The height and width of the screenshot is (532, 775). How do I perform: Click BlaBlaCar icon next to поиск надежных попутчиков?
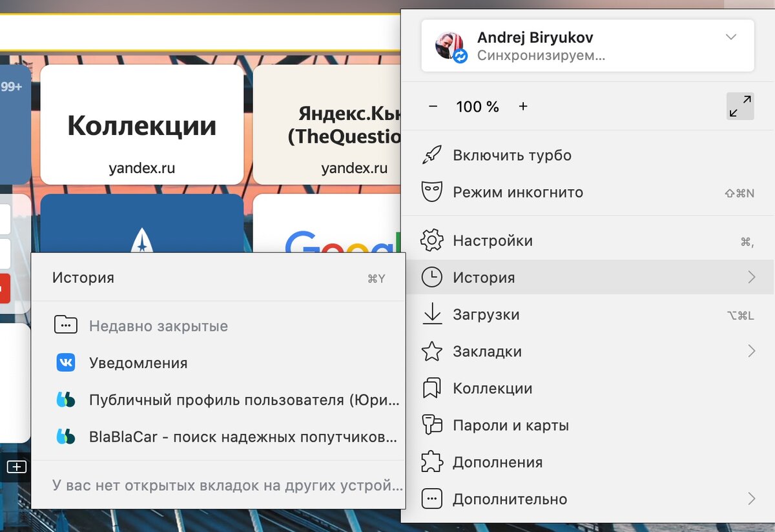pos(66,436)
